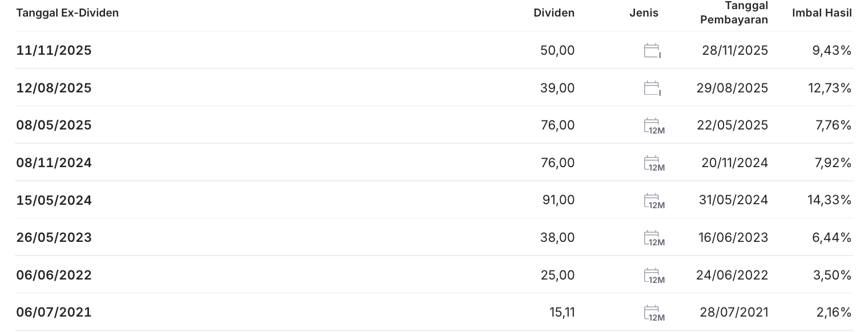Sort by Tanggal Ex-Dividen column header

[x=67, y=13]
